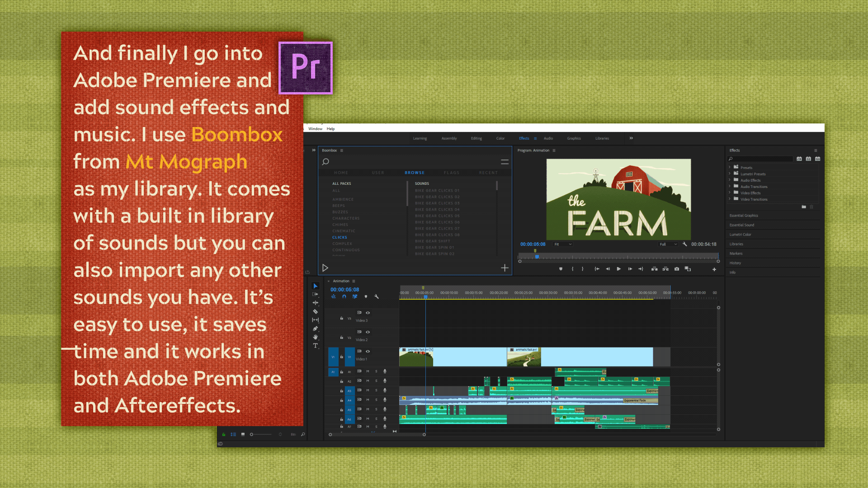Viewport: 868px width, 488px height.
Task: Select the Type tool
Action: pos(316,346)
